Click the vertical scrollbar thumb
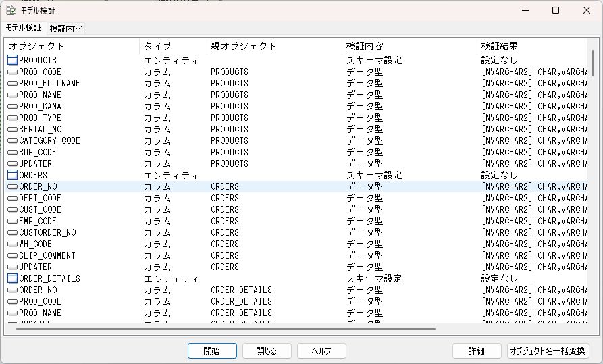 593,63
